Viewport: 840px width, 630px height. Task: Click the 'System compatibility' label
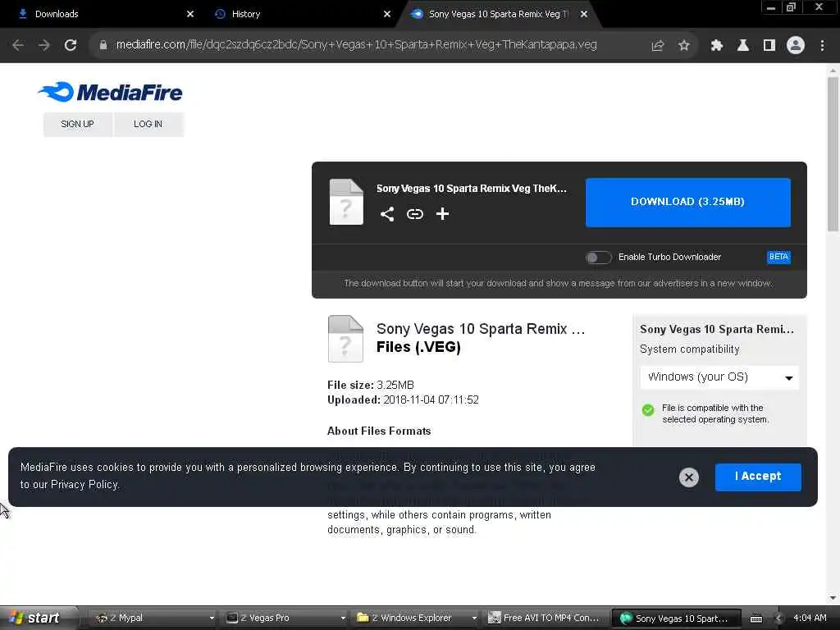click(x=689, y=349)
